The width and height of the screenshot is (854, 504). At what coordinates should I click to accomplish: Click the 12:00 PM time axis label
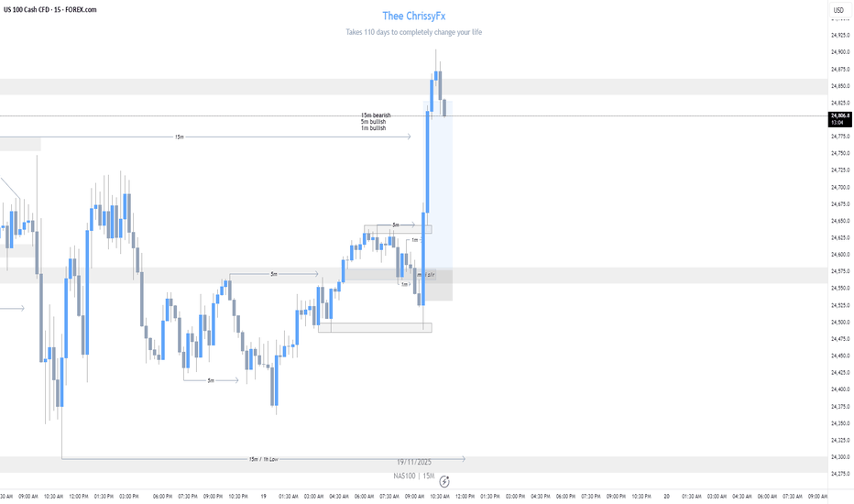pos(465,496)
